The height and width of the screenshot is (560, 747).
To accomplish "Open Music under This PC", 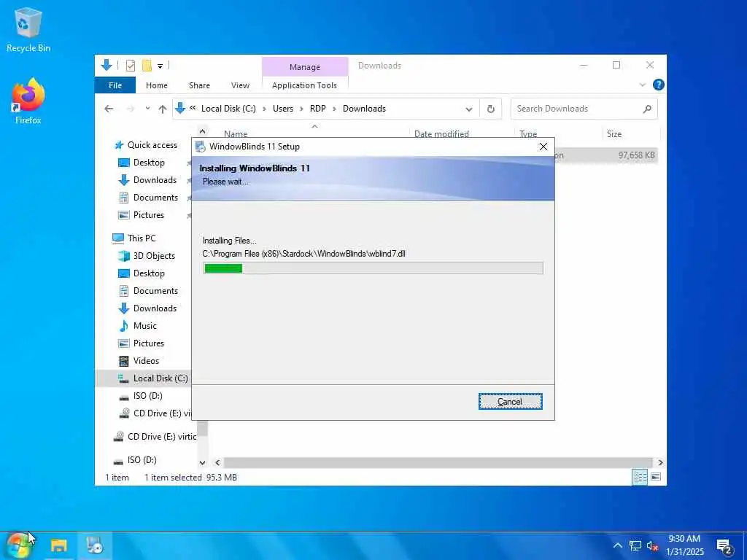I will [x=138, y=326].
